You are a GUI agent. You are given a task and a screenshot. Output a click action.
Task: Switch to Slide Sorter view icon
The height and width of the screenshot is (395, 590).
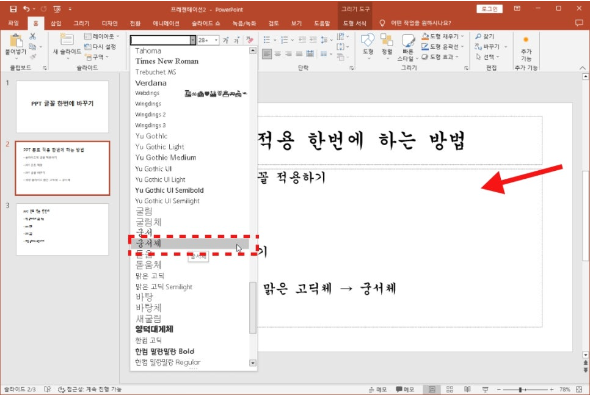click(x=449, y=389)
